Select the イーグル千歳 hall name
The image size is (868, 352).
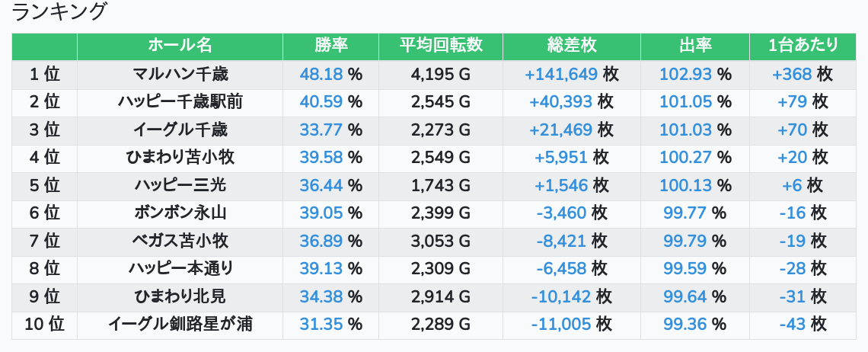[180, 130]
